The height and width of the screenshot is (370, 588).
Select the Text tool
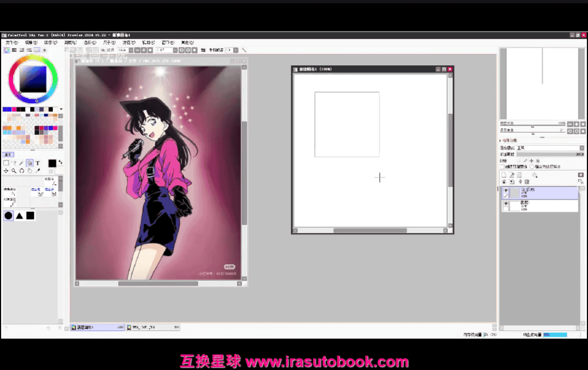(x=37, y=163)
